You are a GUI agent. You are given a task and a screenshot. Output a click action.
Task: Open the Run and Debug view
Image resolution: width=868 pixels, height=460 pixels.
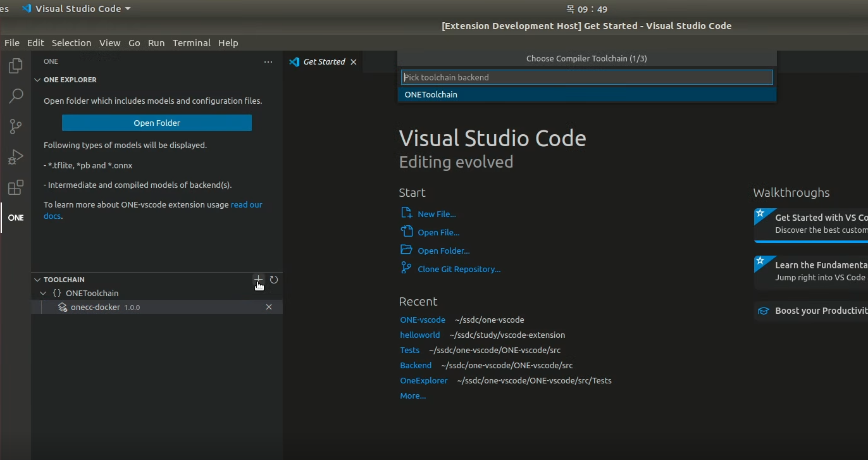[15, 157]
